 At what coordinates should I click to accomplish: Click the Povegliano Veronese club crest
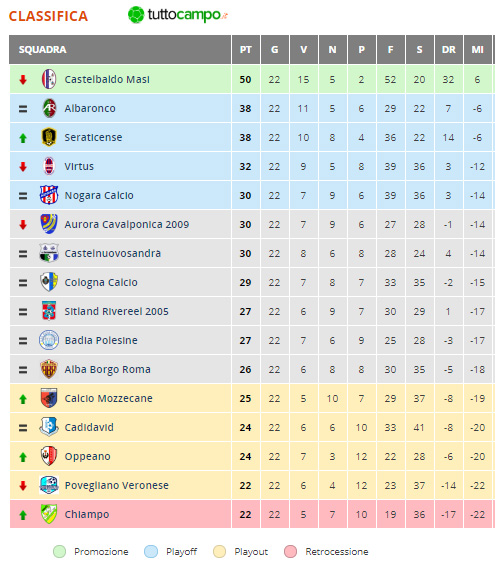[49, 485]
